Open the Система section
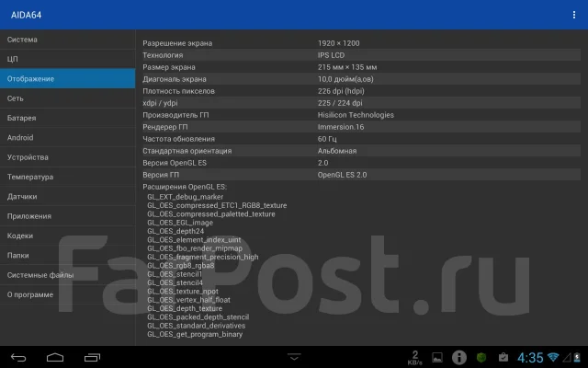 [67, 40]
